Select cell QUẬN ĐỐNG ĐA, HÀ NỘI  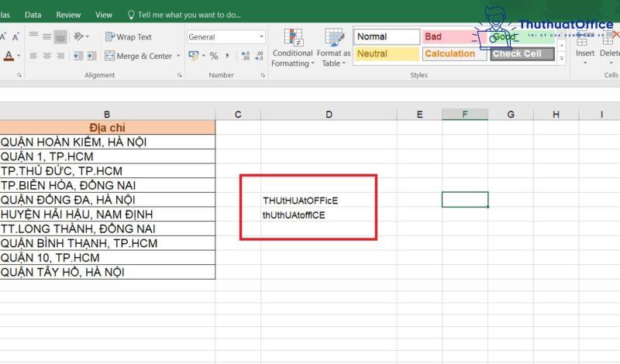[107, 200]
